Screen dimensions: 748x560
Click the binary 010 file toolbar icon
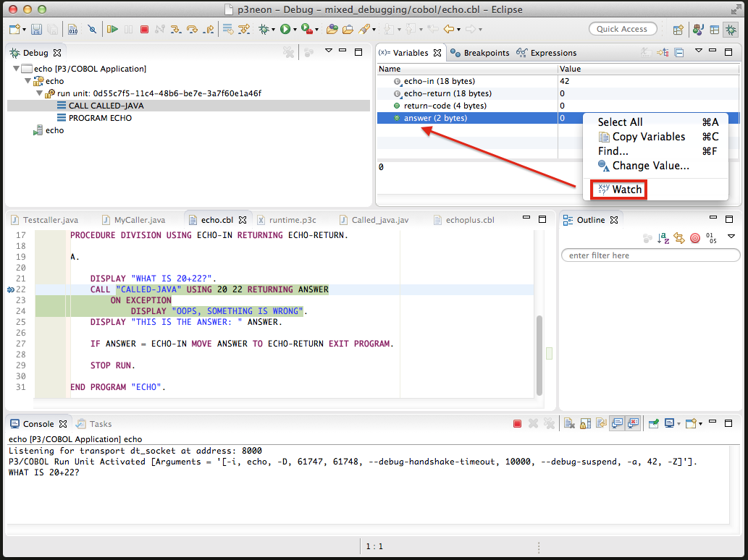[x=72, y=30]
